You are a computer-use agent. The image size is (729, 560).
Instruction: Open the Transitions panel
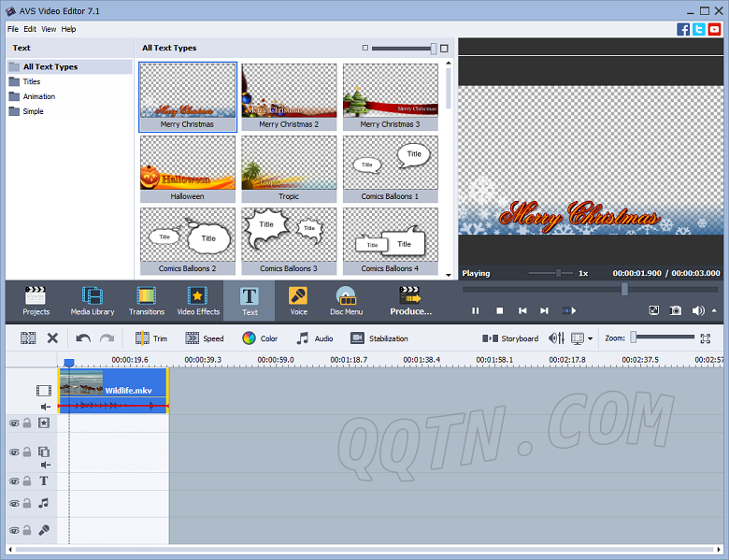(x=146, y=300)
